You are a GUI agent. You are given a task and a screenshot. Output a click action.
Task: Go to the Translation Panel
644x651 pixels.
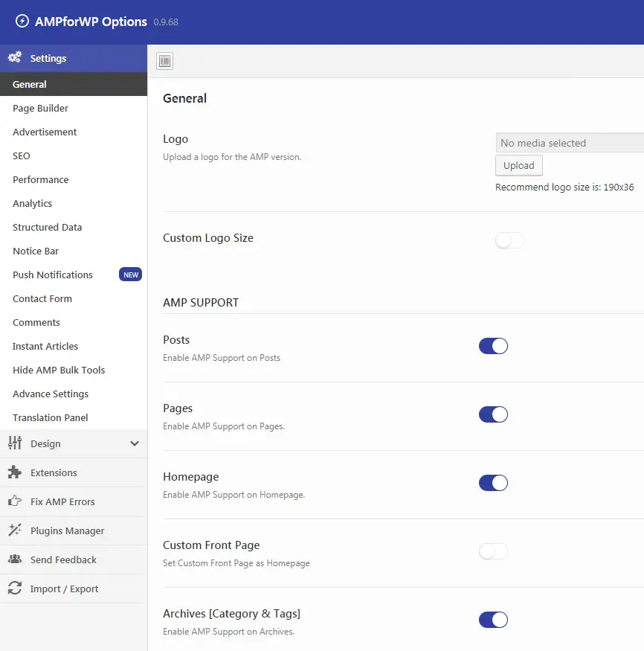pos(74,417)
